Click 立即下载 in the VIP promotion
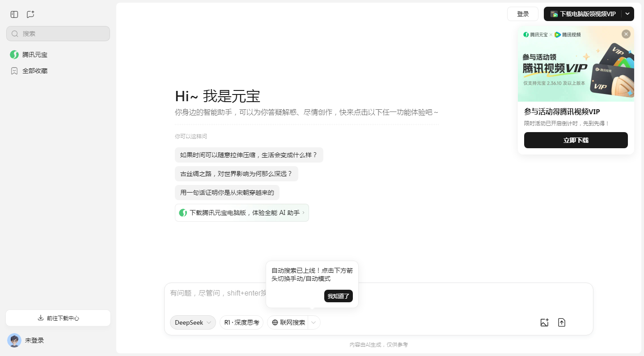 tap(576, 140)
